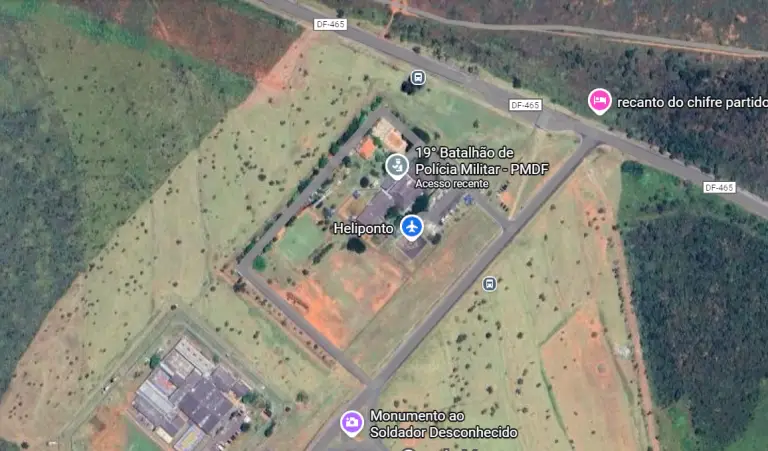The width and height of the screenshot is (768, 451).
Task: Click the large gray-roofed building complex
Action: tap(191, 393)
